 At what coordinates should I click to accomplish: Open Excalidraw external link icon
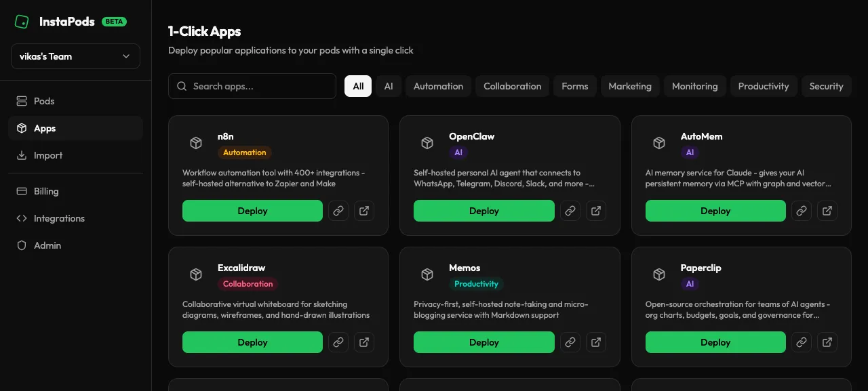pyautogui.click(x=364, y=342)
